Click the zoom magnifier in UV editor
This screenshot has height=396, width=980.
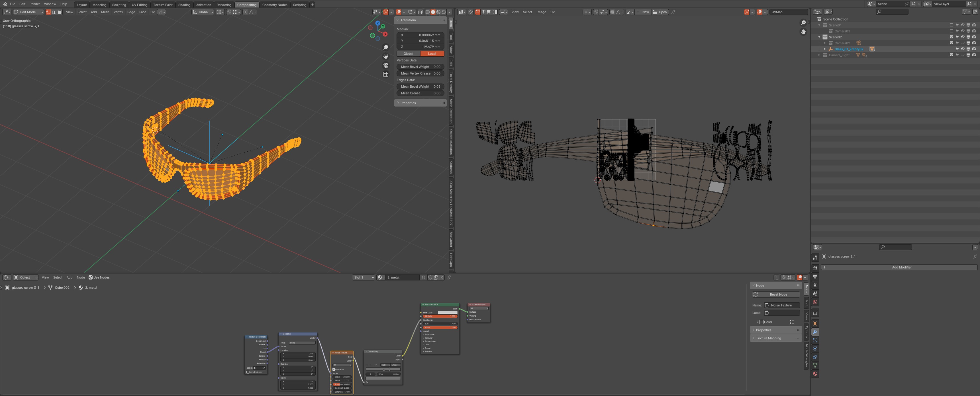point(803,23)
